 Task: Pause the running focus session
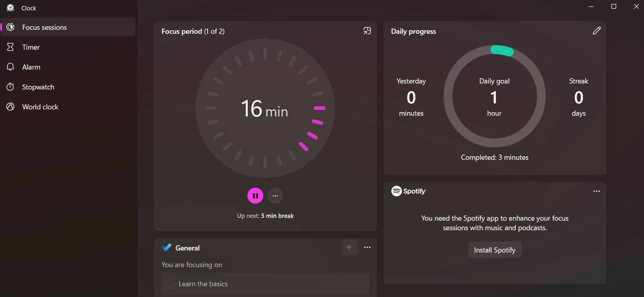tap(255, 196)
